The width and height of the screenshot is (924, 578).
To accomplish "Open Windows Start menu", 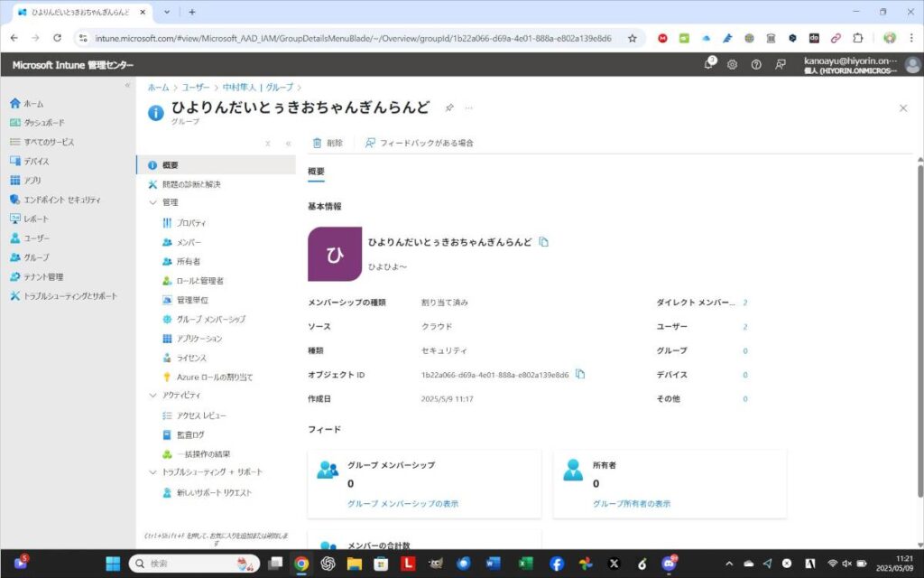I will pos(113,564).
